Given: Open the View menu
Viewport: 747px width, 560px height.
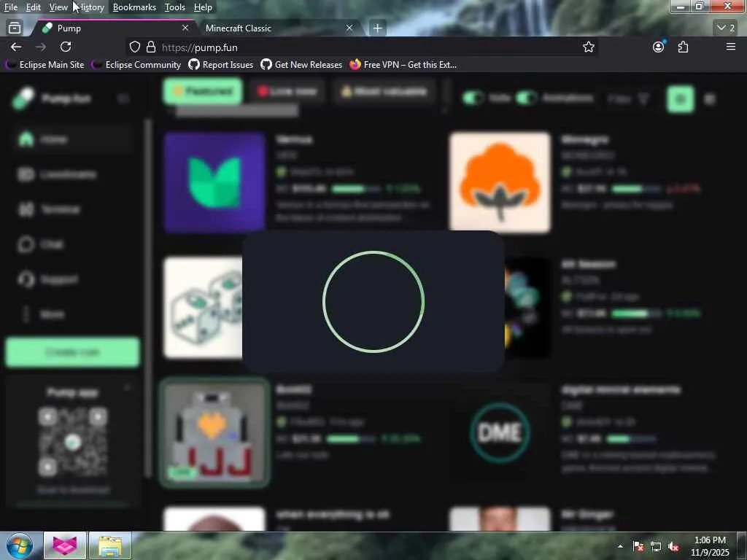Looking at the screenshot, I should [58, 7].
